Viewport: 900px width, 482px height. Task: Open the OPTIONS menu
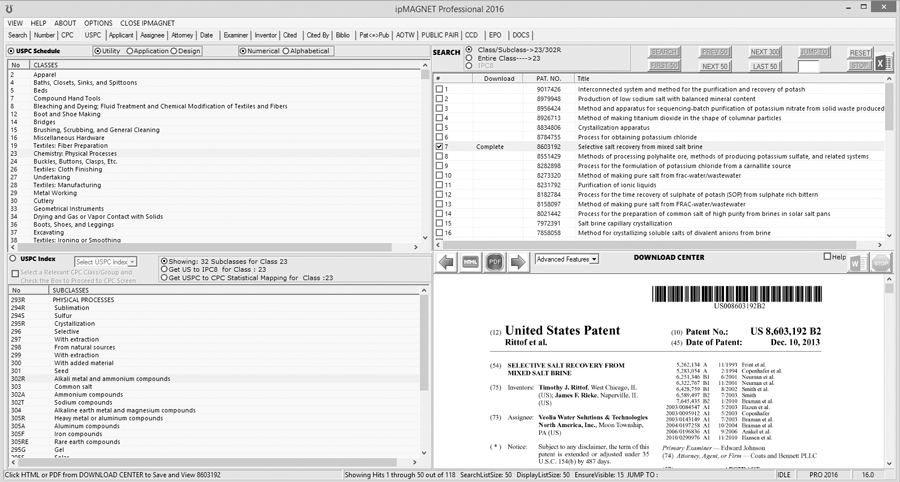(98, 24)
